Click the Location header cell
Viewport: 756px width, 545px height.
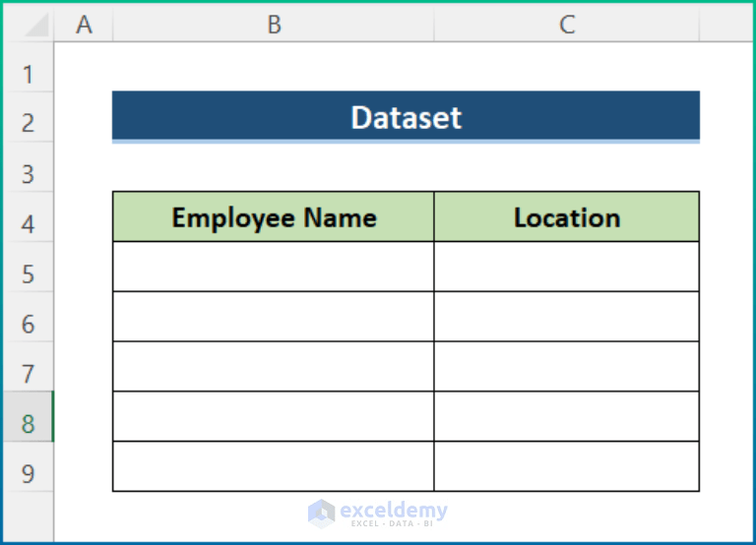[567, 216]
